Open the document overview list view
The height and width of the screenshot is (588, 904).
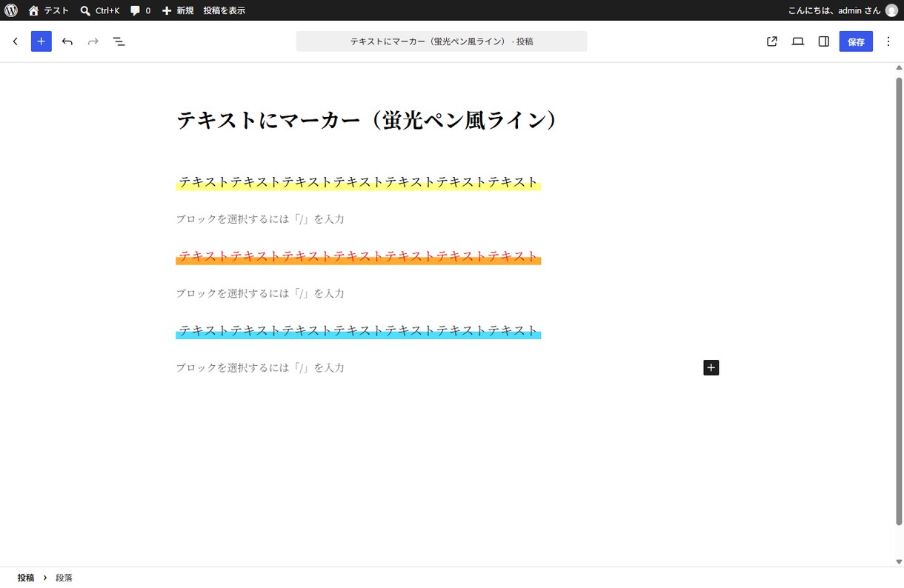119,41
